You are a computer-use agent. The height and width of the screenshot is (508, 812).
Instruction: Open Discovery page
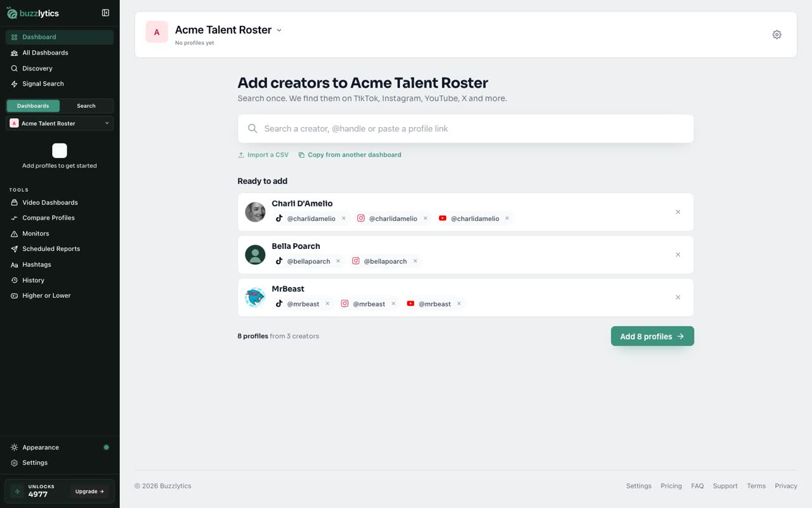pos(60,68)
